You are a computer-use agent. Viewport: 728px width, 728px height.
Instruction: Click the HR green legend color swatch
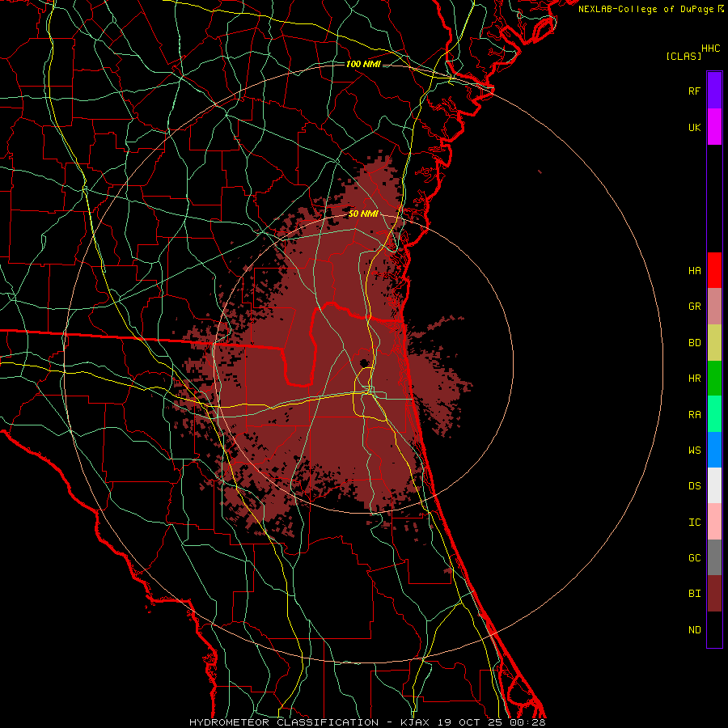pyautogui.click(x=714, y=378)
